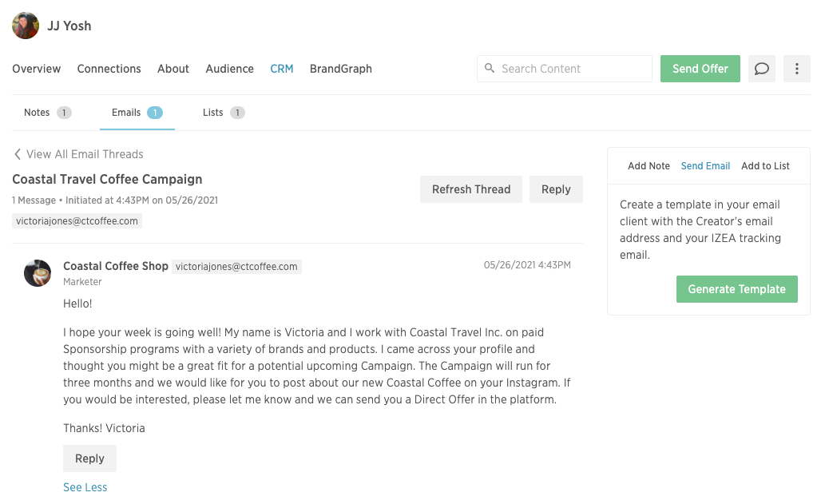Click the JJ Yosh name heading
This screenshot has height=504, width=825.
(x=69, y=26)
